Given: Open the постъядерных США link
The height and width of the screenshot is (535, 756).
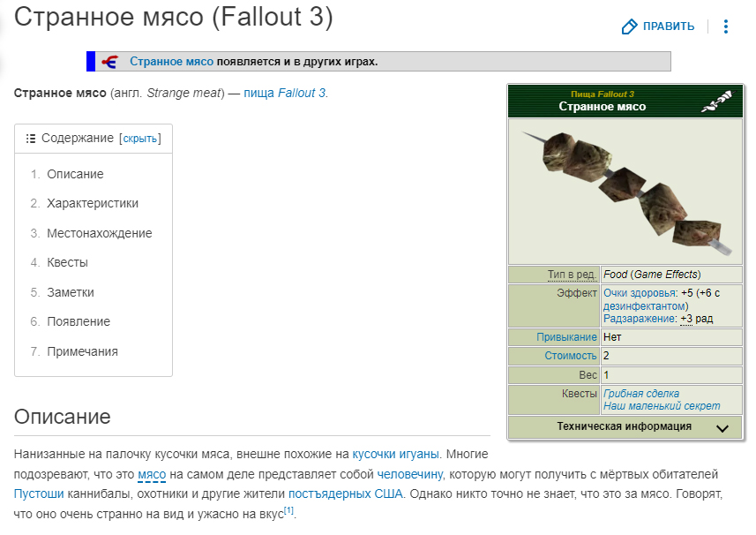Looking at the screenshot, I should coord(346,494).
